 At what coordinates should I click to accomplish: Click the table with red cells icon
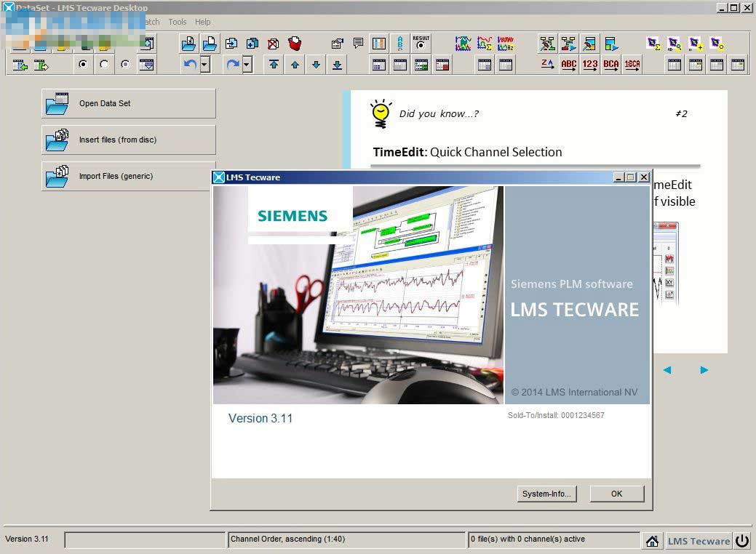point(442,65)
